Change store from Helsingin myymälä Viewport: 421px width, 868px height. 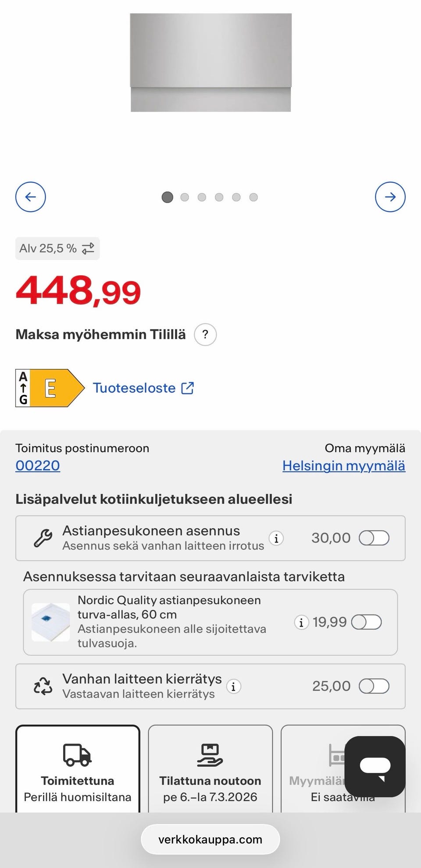[x=344, y=465]
